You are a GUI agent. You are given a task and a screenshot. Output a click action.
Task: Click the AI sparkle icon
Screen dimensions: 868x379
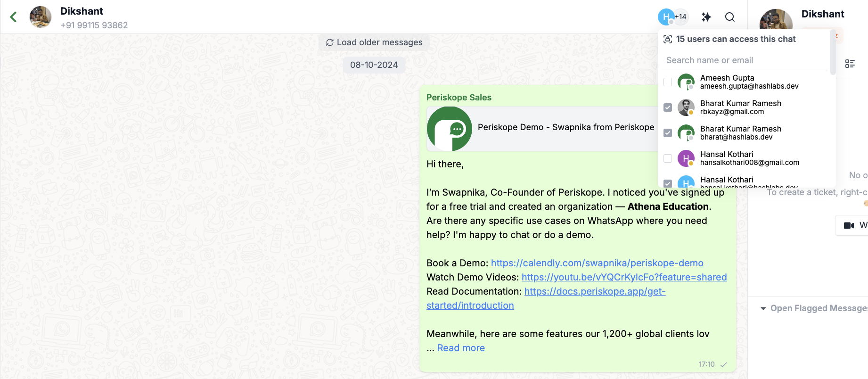[x=706, y=17]
